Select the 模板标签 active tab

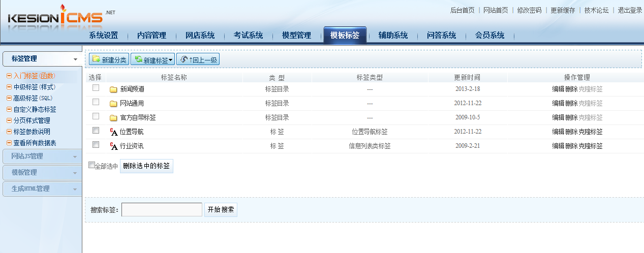pos(345,36)
